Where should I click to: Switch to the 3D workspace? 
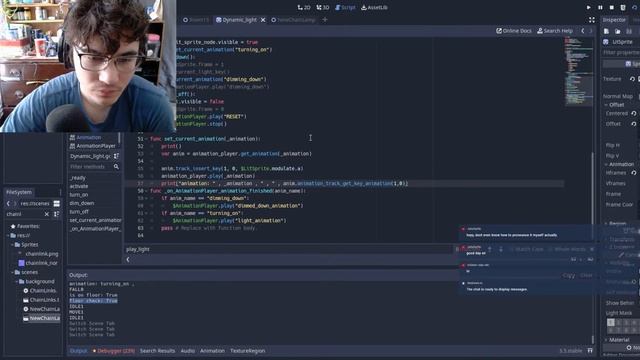point(323,7)
